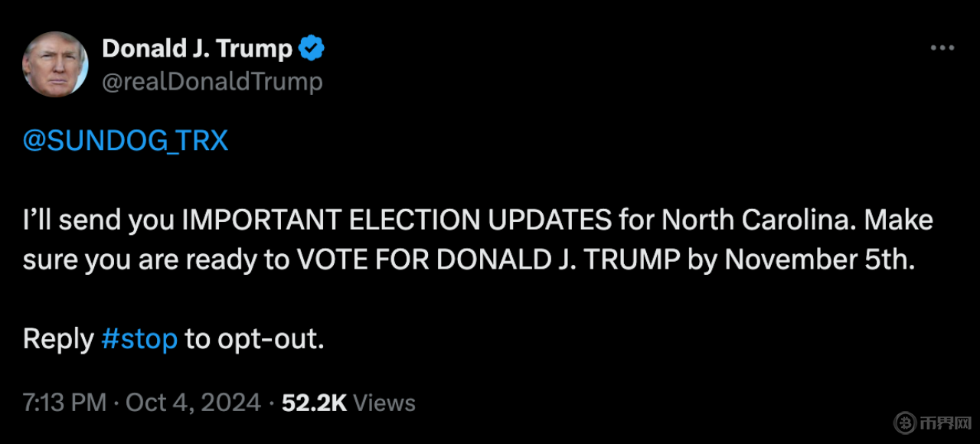
Task: Click the 52.2K view count
Action: click(315, 403)
